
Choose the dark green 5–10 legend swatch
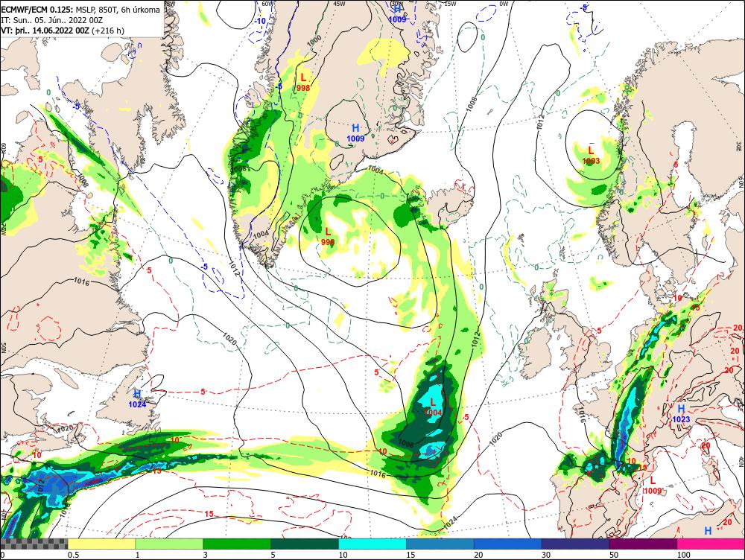[x=305, y=544]
